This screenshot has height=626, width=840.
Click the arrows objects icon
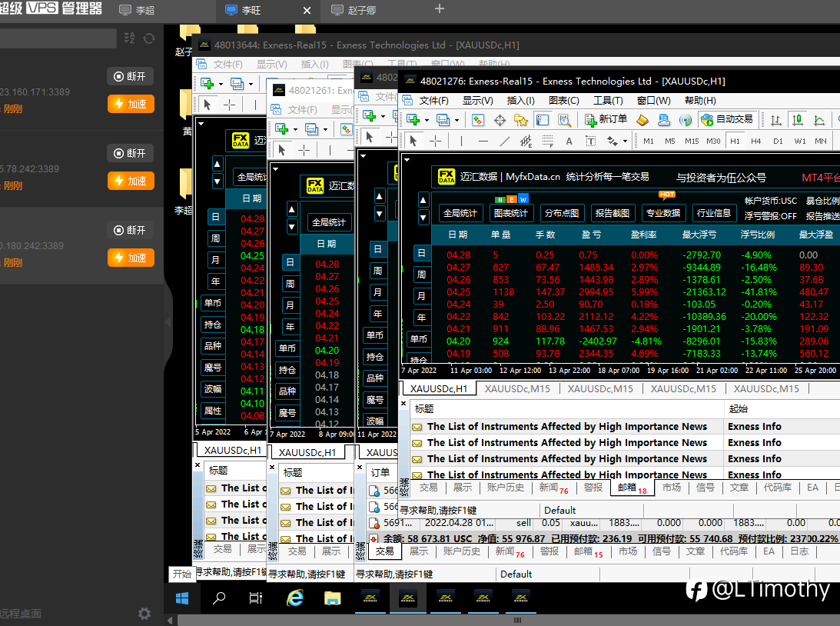613,141
